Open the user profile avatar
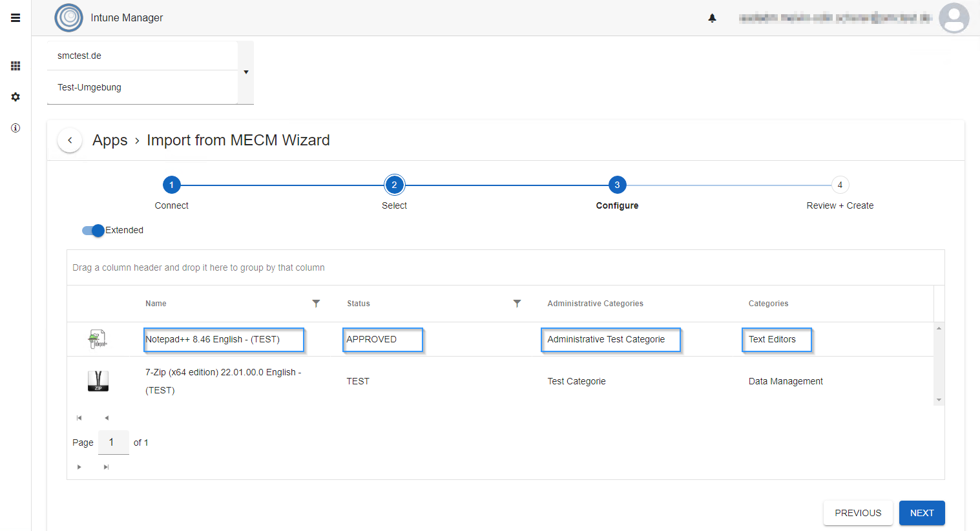This screenshot has height=531, width=980. 954,18
